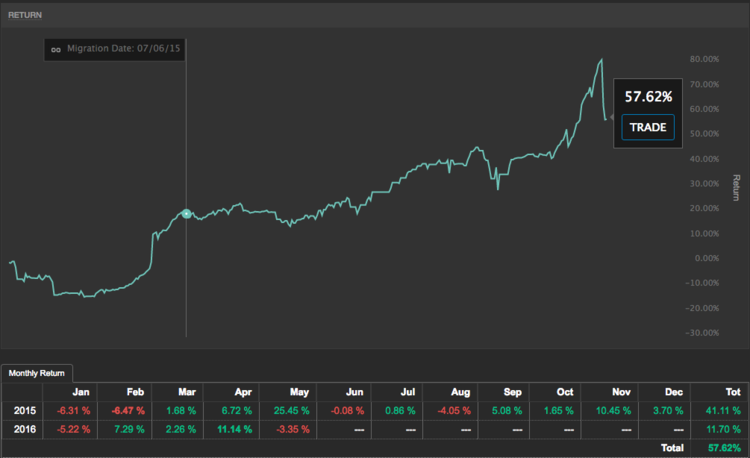Screen dimensions: 750x458
Task: Click the chain-link icon beside Migration Date
Action: click(x=56, y=49)
